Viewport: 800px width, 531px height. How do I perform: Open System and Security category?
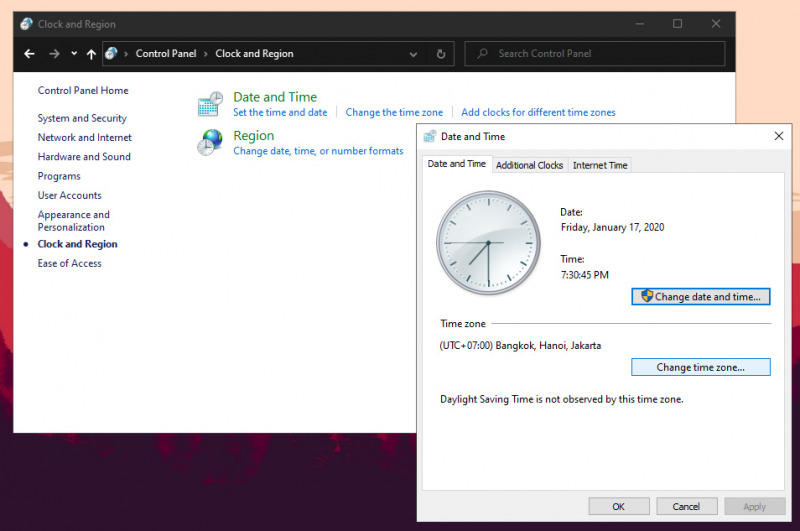[x=82, y=118]
